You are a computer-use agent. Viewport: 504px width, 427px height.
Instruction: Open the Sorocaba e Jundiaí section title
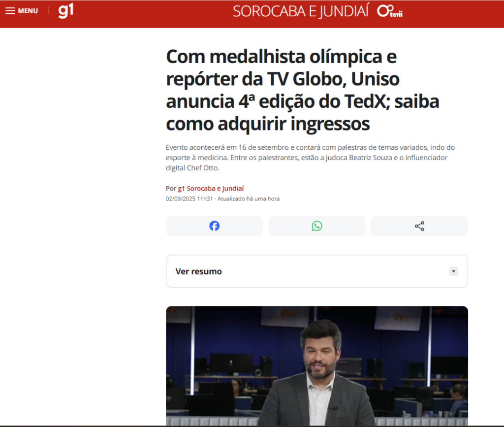[301, 11]
